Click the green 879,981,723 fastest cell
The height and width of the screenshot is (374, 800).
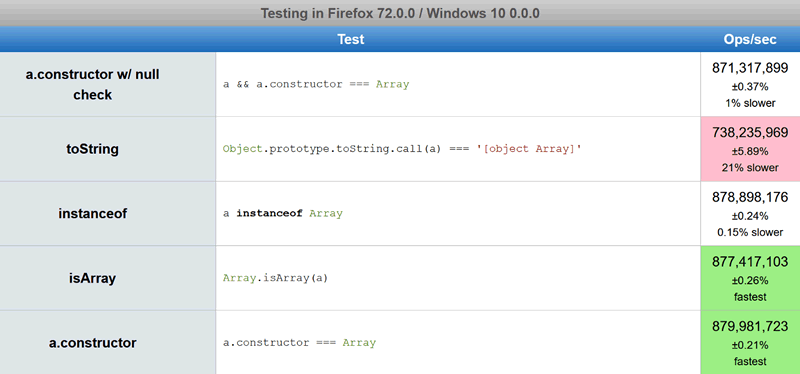[x=750, y=342]
